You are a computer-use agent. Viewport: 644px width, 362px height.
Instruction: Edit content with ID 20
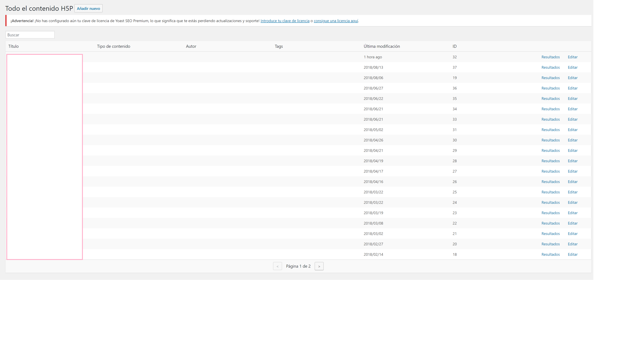point(573,244)
